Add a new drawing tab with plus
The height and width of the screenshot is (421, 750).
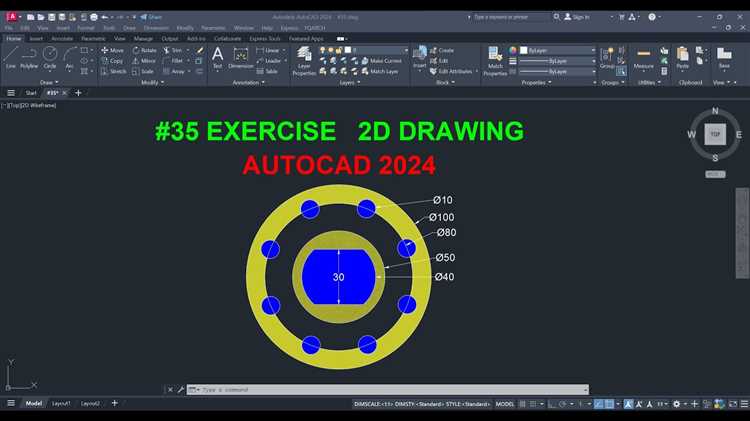(78, 93)
